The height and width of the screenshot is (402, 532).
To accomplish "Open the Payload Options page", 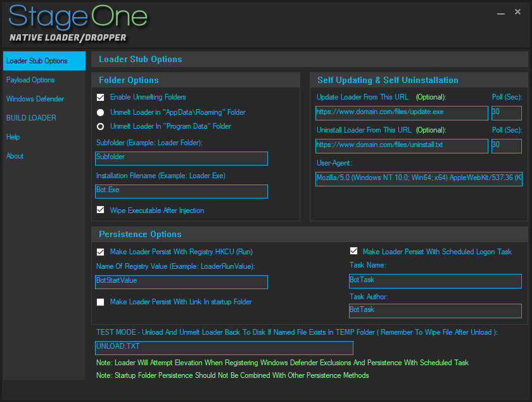I will point(30,80).
